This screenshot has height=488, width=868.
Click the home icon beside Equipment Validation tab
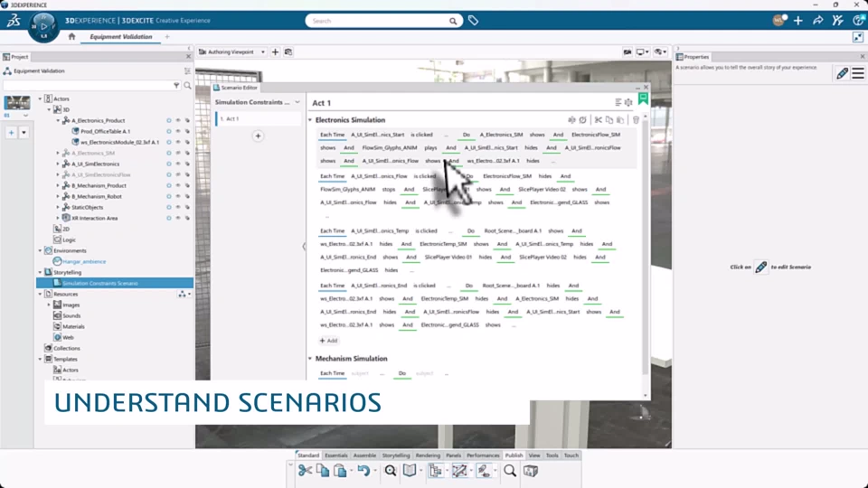pyautogui.click(x=71, y=36)
